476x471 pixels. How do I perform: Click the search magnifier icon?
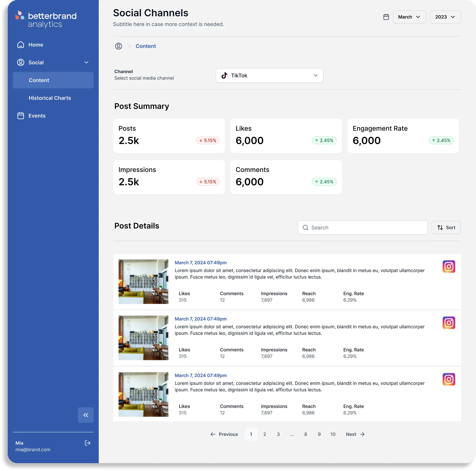(305, 228)
